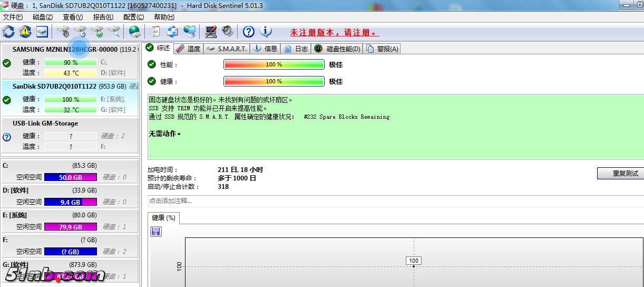Click the report document toolbar icon
Viewport: 644px width, 287px height.
[156, 32]
